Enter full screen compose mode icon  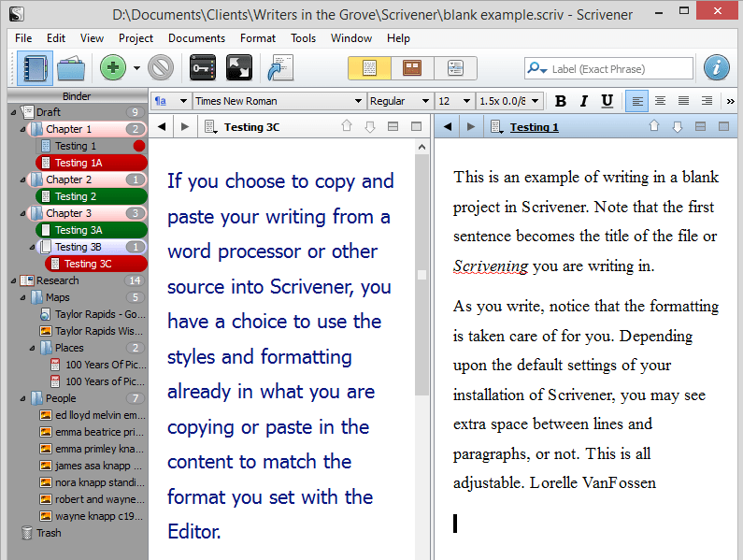point(239,68)
